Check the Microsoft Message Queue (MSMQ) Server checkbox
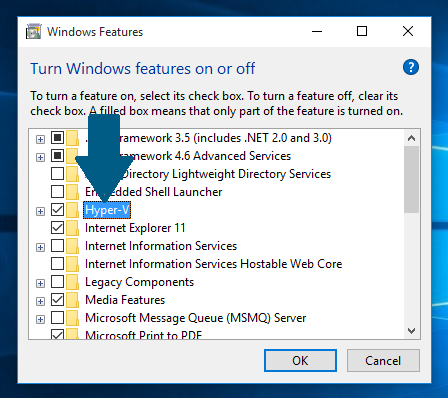Image resolution: width=448 pixels, height=398 pixels. pos(57,318)
